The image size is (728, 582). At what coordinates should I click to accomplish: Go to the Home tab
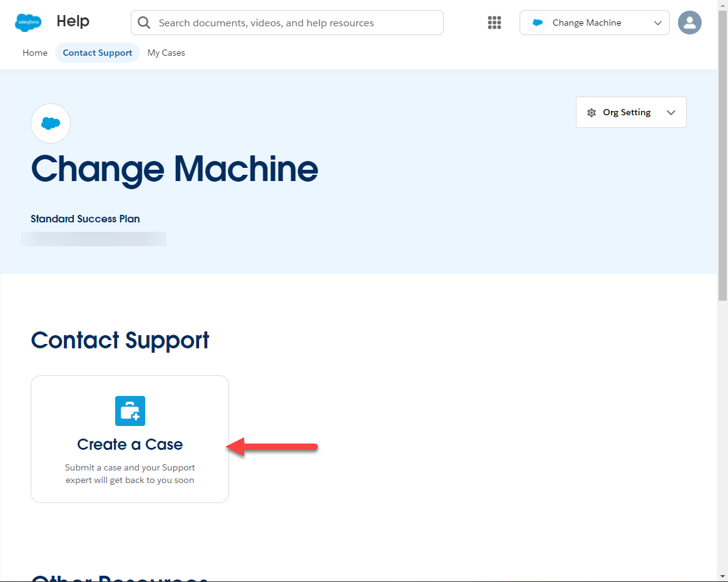35,53
